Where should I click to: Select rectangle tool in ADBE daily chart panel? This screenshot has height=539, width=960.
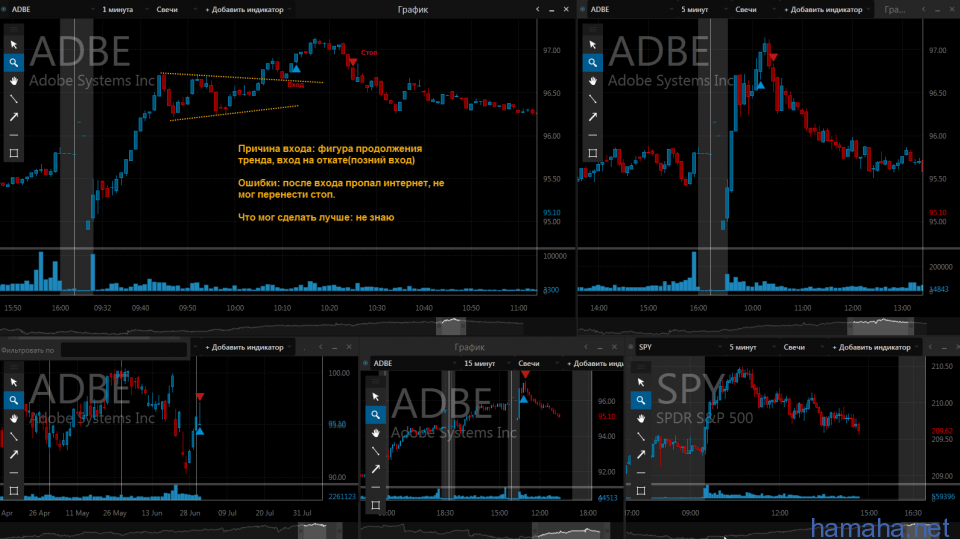pos(13,491)
